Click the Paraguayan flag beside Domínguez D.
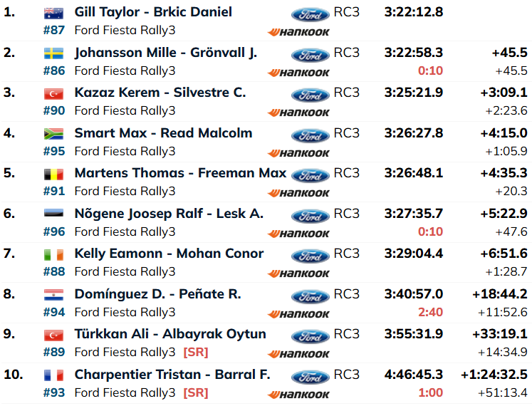Image resolution: width=532 pixels, height=406 pixels. (53, 295)
